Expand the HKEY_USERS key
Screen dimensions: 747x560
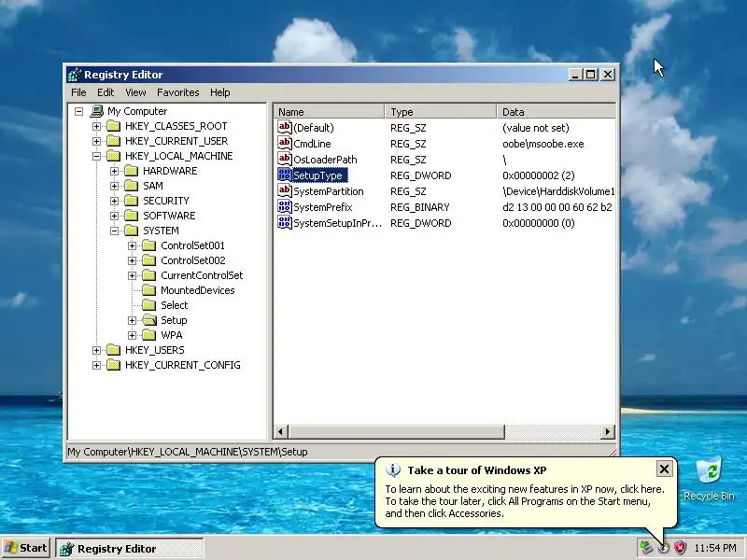tap(97, 350)
